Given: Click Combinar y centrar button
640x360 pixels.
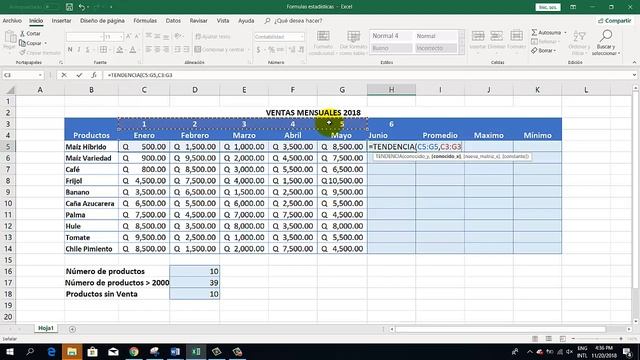Looking at the screenshot, I should coord(219,50).
